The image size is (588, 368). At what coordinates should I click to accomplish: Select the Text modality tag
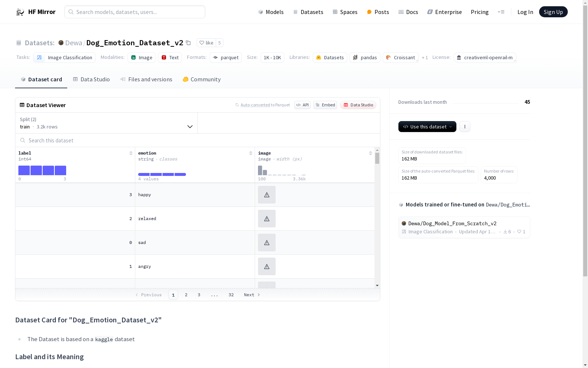point(170,57)
